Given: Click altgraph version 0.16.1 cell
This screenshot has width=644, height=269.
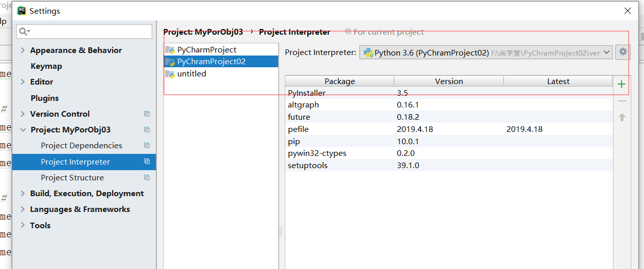Looking at the screenshot, I should coord(408,105).
